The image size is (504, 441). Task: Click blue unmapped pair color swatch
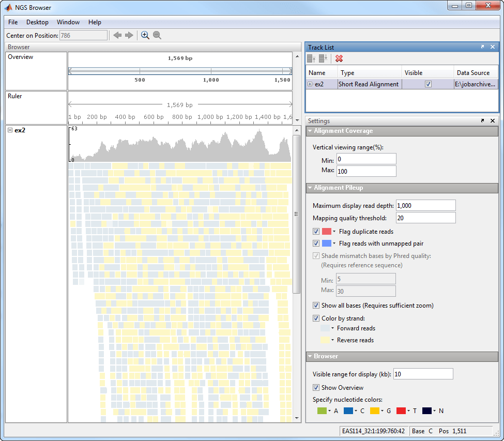[x=327, y=244]
